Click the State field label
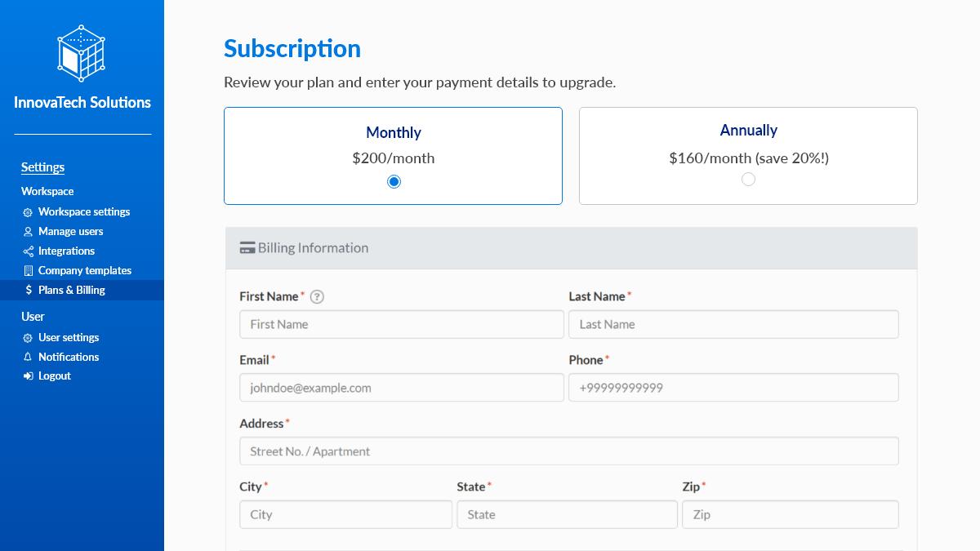 471,487
